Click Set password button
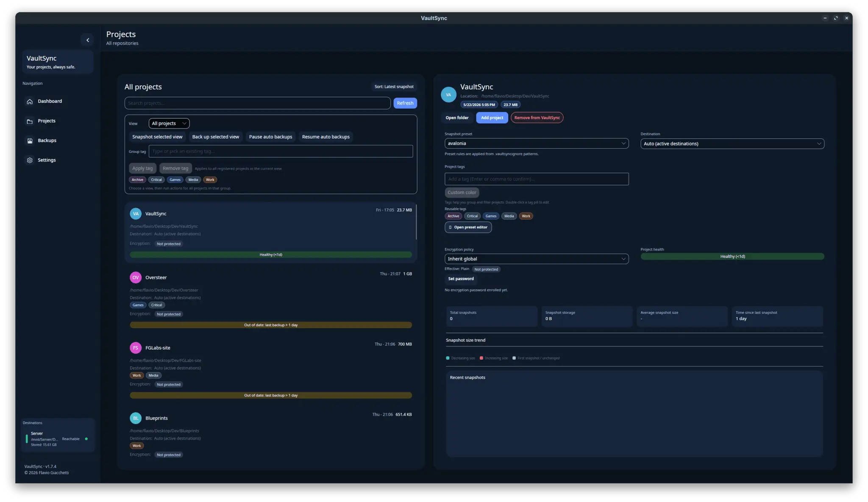This screenshot has height=502, width=868. tap(461, 279)
